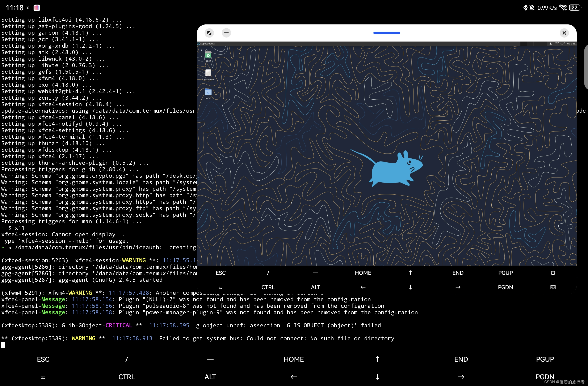Tap HOME key in Termux bottom row
588x386 pixels.
click(294, 359)
